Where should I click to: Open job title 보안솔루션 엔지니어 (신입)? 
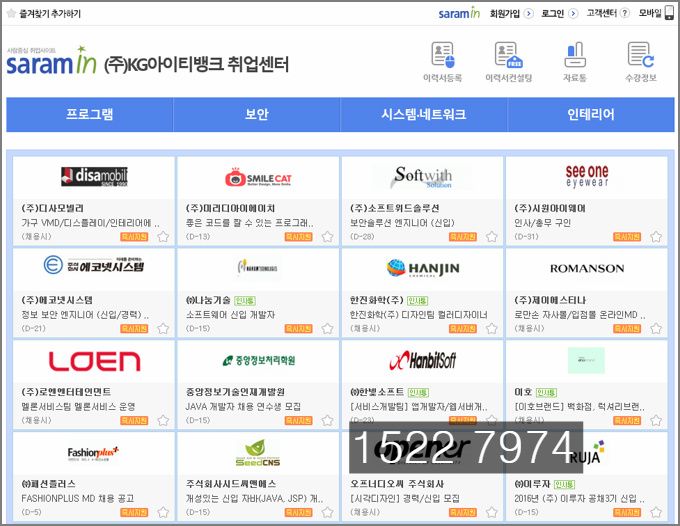click(x=402, y=223)
